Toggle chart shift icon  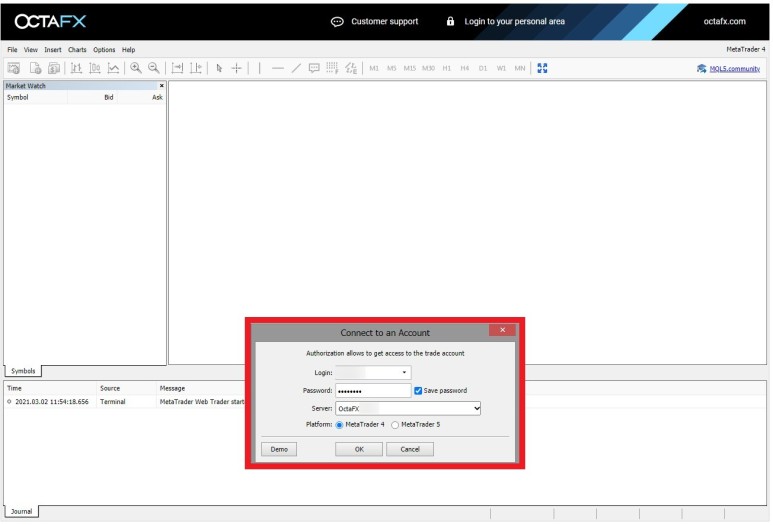coord(196,68)
